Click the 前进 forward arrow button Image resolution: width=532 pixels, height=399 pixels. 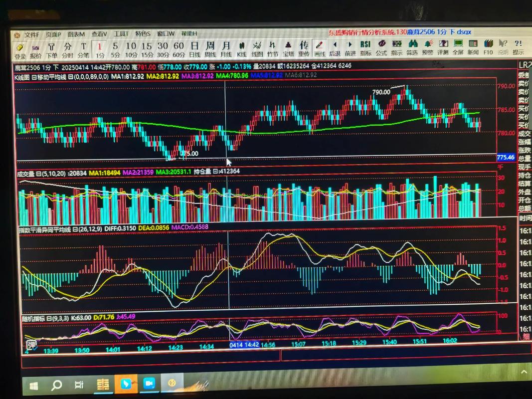[350, 47]
